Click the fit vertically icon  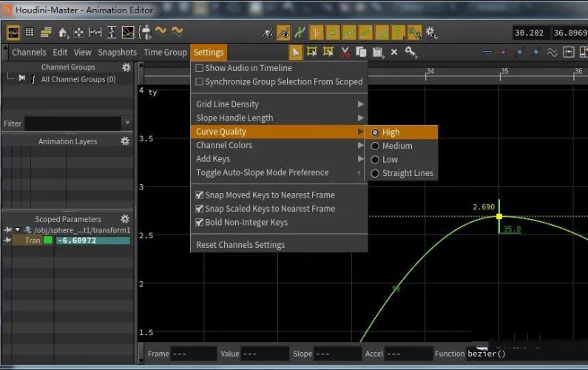[112, 33]
